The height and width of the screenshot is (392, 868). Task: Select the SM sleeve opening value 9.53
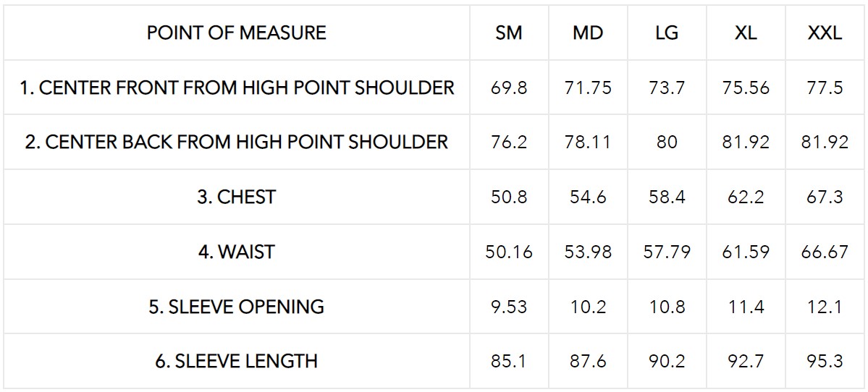pos(508,307)
